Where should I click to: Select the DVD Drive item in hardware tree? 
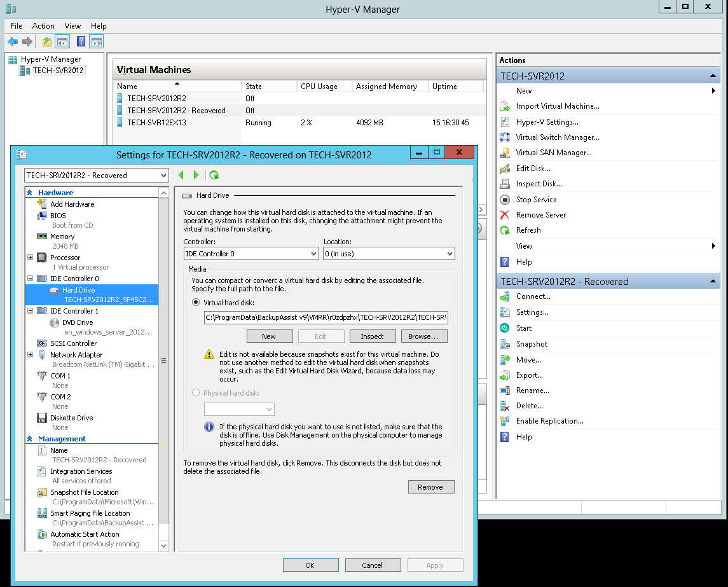78,322
